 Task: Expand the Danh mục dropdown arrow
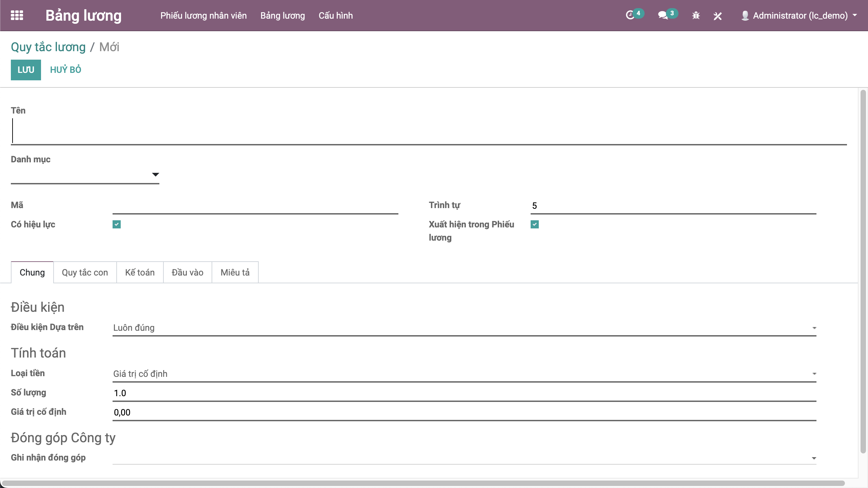coord(155,175)
